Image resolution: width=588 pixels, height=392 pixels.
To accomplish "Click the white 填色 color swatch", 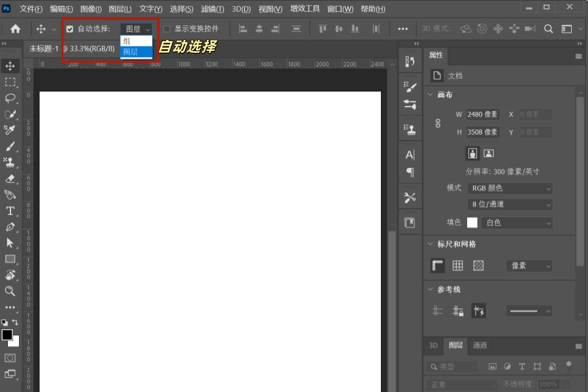I will click(472, 223).
